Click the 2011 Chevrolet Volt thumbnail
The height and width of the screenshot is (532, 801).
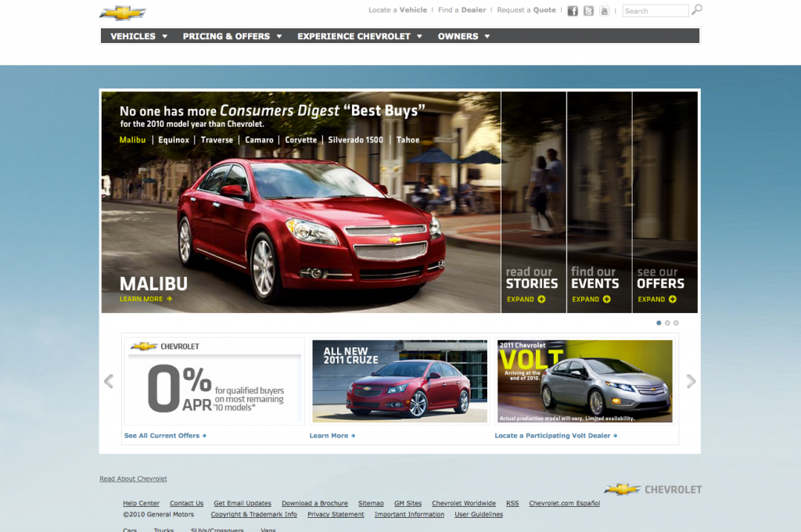[x=585, y=381]
